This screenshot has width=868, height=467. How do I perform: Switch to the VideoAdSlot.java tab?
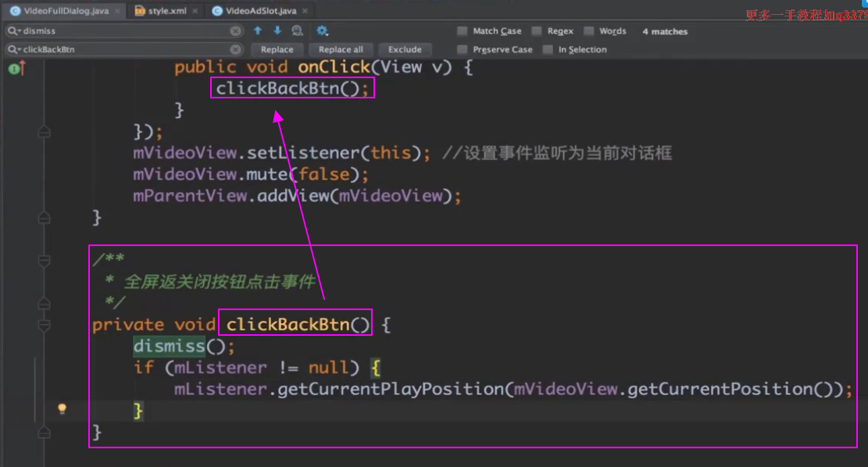click(261, 10)
